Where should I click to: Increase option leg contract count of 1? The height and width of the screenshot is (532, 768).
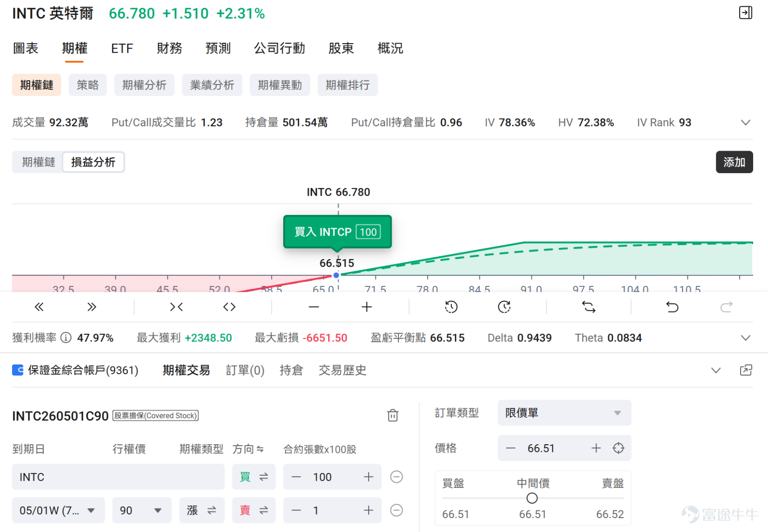[x=369, y=510]
